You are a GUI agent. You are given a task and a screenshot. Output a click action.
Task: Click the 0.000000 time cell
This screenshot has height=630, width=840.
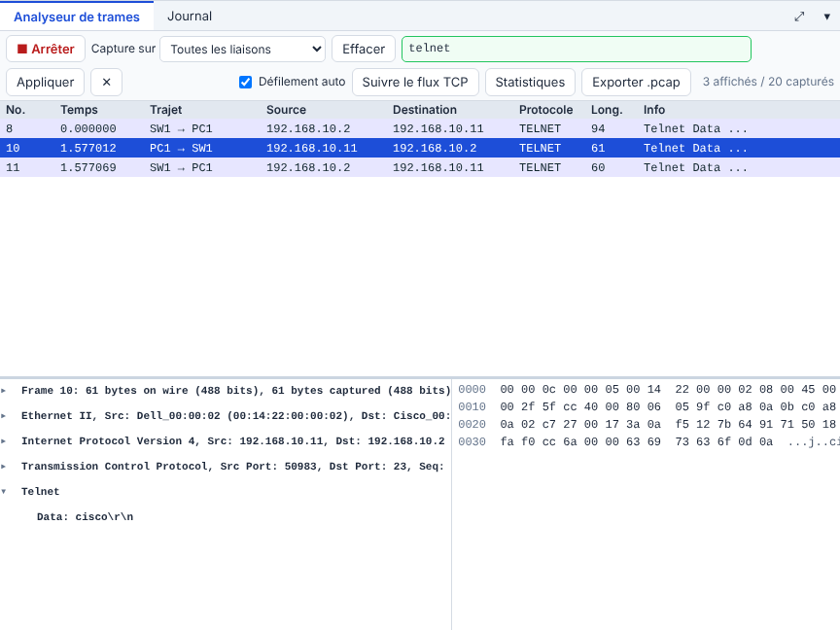[x=87, y=128]
